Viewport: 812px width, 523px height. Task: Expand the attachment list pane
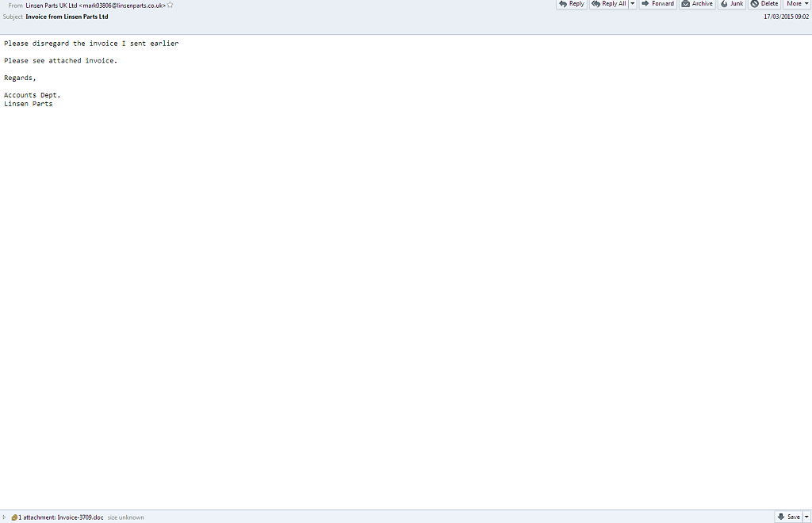pyautogui.click(x=4, y=517)
